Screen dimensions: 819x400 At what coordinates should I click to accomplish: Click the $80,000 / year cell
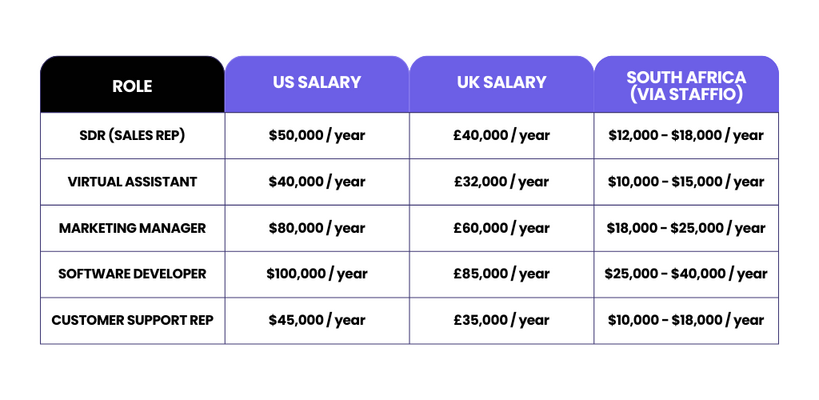(x=317, y=228)
